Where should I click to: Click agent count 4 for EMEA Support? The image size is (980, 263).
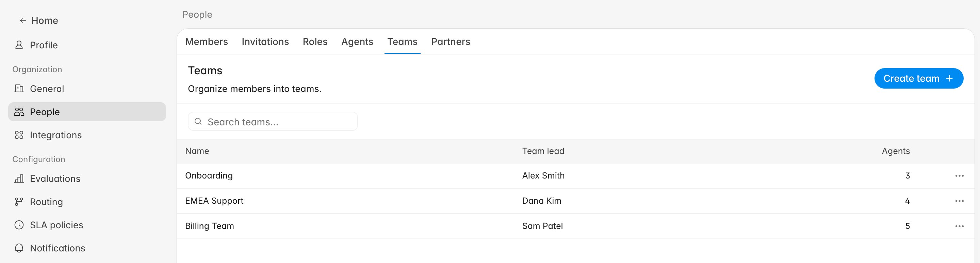coord(907,201)
